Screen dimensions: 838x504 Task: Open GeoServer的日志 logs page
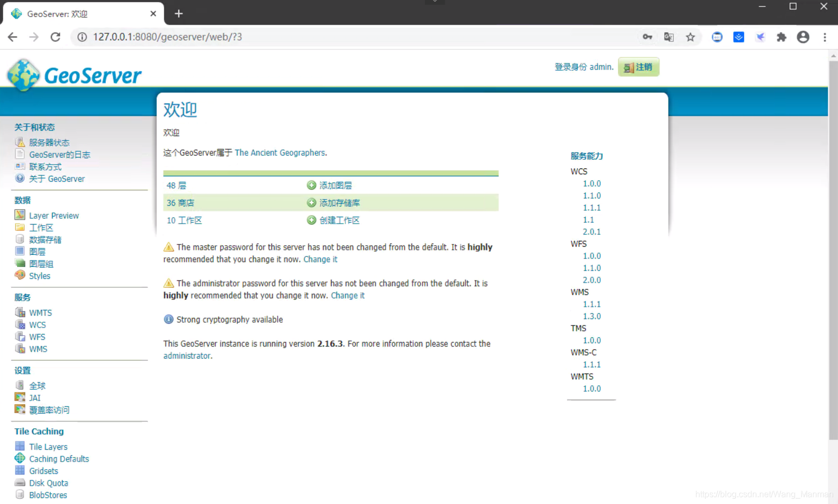pos(60,154)
